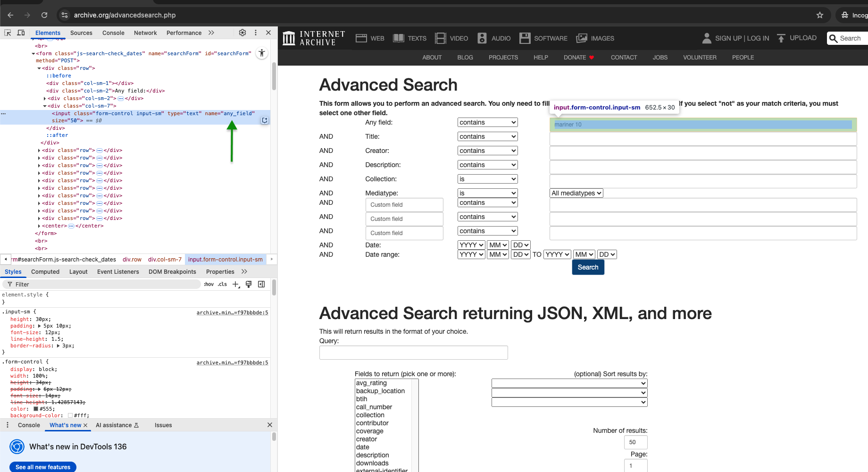
Task: Select div.col-sm-7 breadcrumb
Action: [165, 259]
